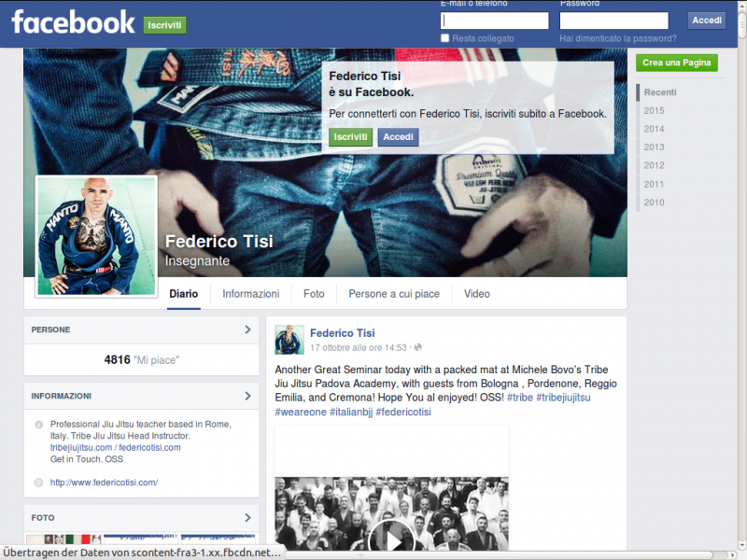Toggle the Resta collegato checkbox

tap(445, 38)
